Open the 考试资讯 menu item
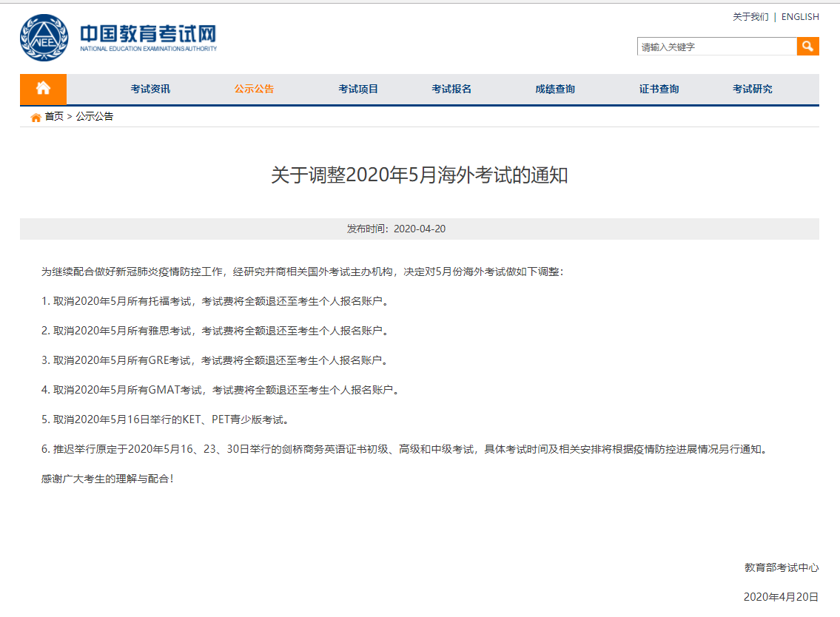The height and width of the screenshot is (617, 840). [150, 89]
